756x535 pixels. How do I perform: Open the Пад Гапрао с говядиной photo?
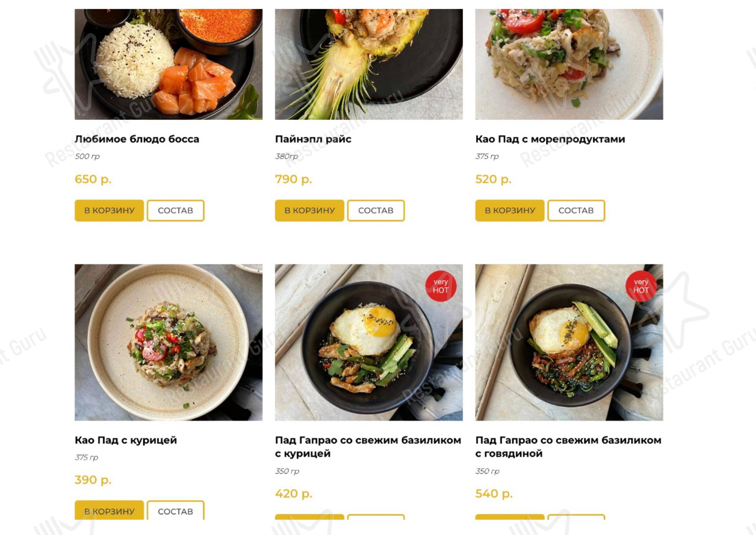tap(569, 342)
